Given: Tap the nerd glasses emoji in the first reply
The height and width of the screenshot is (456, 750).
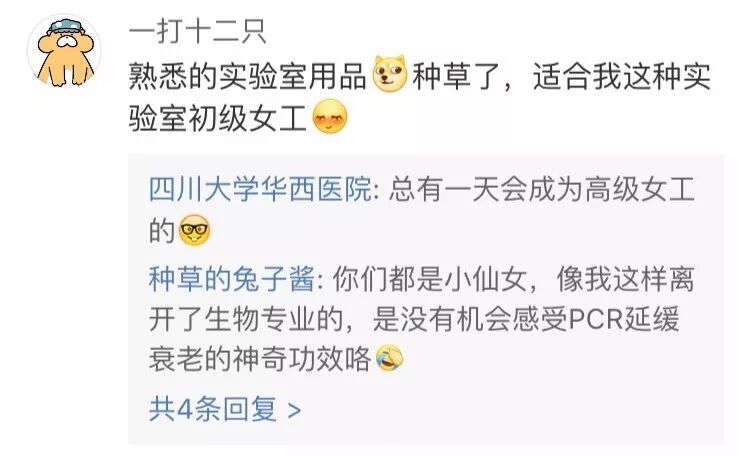Looking at the screenshot, I should tap(195, 230).
